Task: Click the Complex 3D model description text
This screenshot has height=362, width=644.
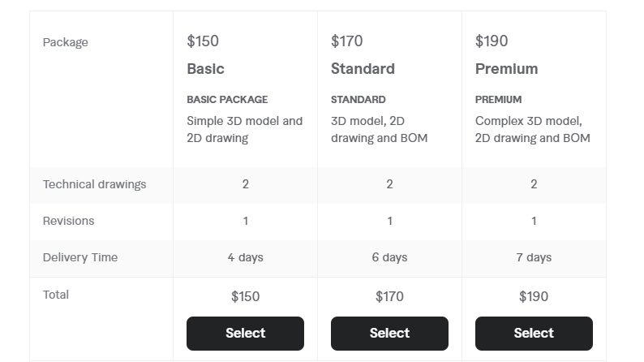Action: point(532,129)
